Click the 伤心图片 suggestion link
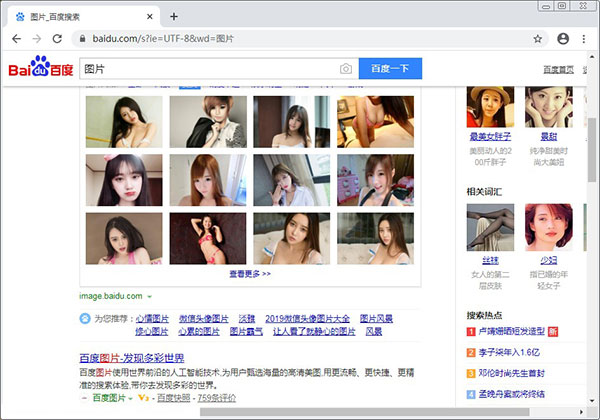600x420 pixels. (152, 331)
